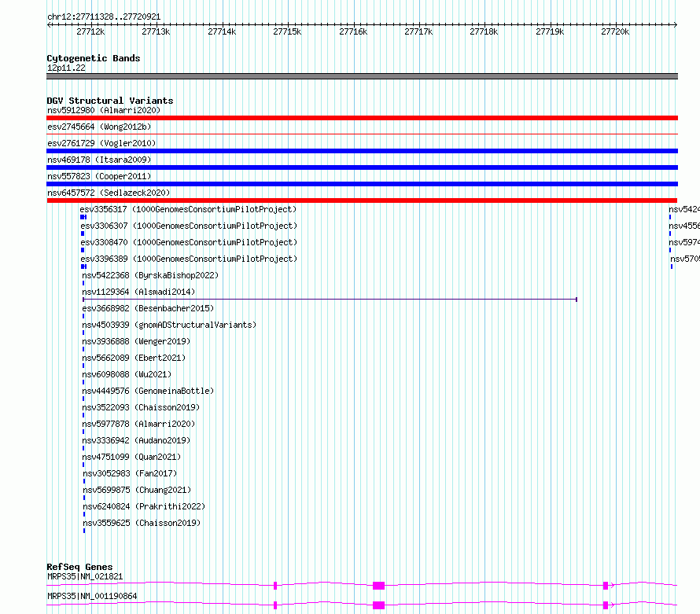Image resolution: width=700 pixels, height=614 pixels.
Task: Click nsv5699875 (Chuang2021) label
Action: pyautogui.click(x=137, y=490)
